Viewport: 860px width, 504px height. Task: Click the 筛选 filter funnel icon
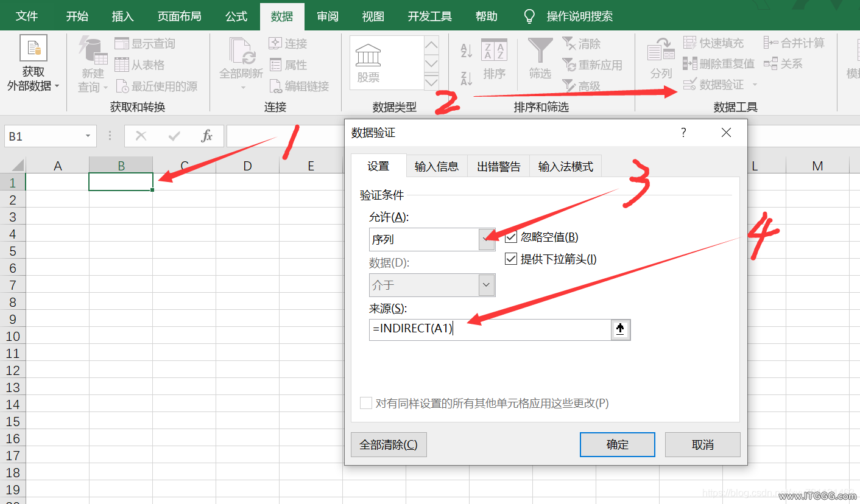pyautogui.click(x=540, y=51)
